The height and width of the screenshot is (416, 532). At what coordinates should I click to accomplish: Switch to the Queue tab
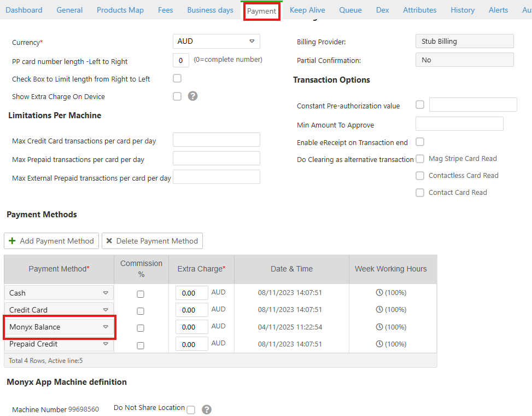350,10
